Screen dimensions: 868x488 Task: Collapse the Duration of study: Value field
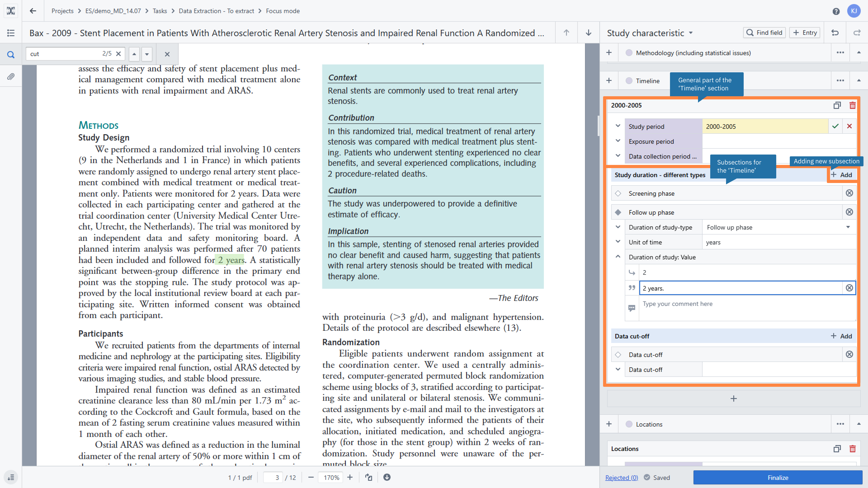(x=618, y=256)
